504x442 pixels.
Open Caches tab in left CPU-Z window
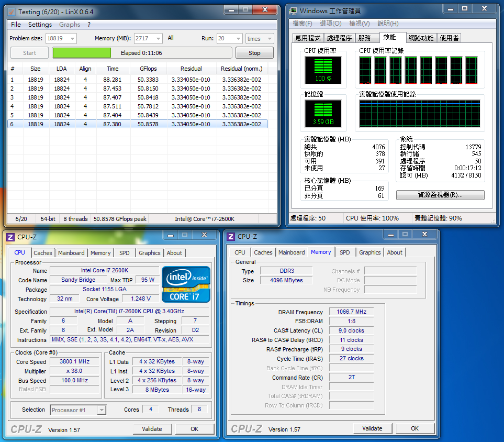[43, 253]
